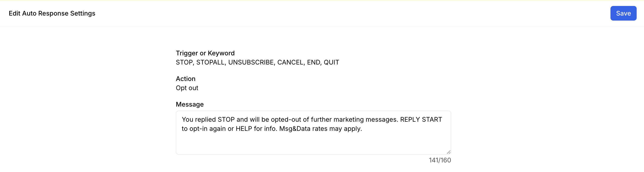Screen dimensions: 644x172
Task: Click the first STOP keyword in trigger list
Action: (184, 62)
